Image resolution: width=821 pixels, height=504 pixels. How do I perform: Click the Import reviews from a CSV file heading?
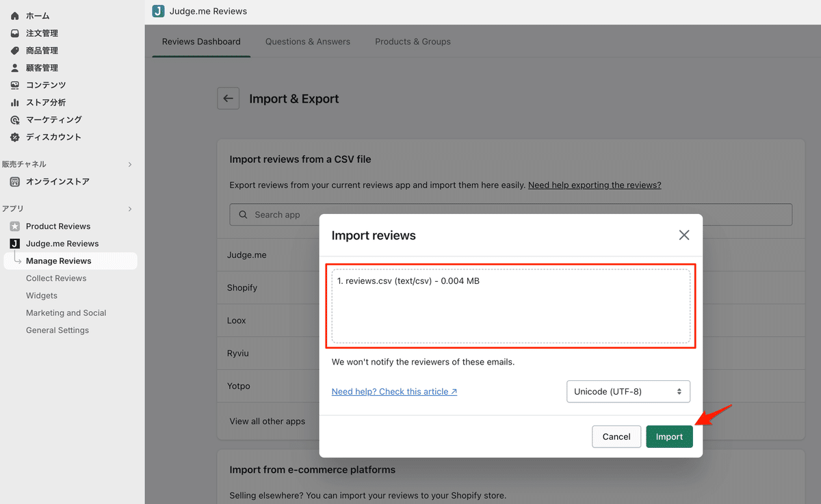(x=300, y=159)
